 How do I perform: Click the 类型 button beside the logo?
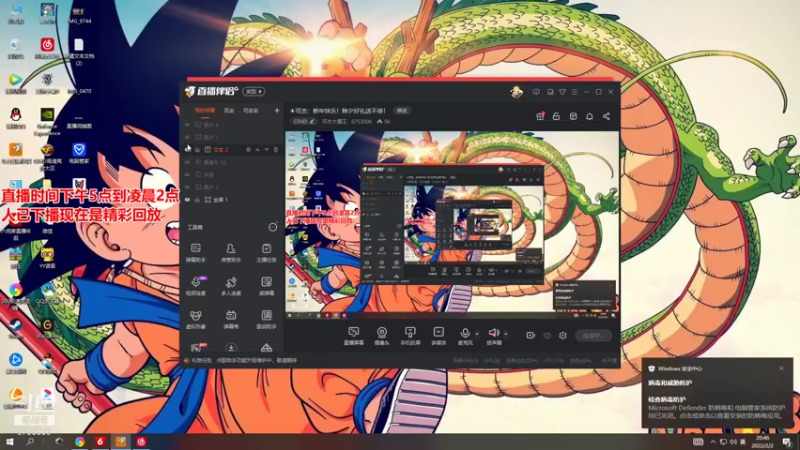[x=253, y=91]
